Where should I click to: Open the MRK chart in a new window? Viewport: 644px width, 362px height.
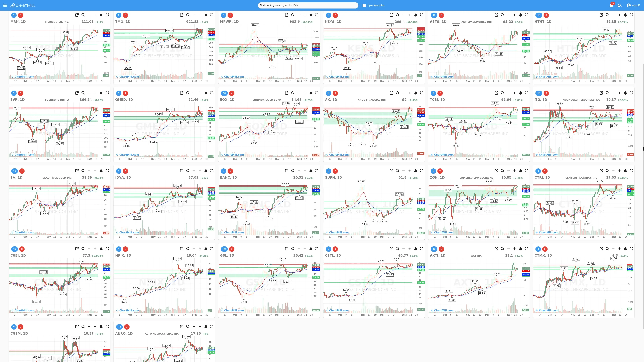click(x=77, y=15)
